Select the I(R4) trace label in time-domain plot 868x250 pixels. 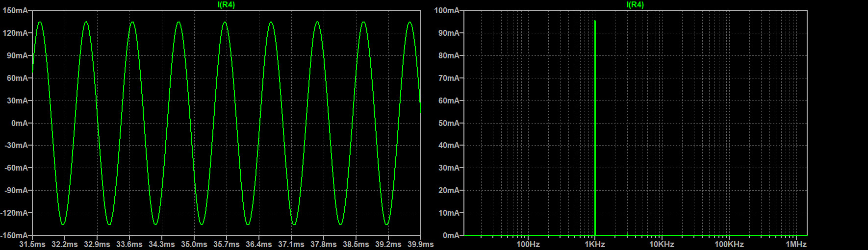pyautogui.click(x=226, y=5)
